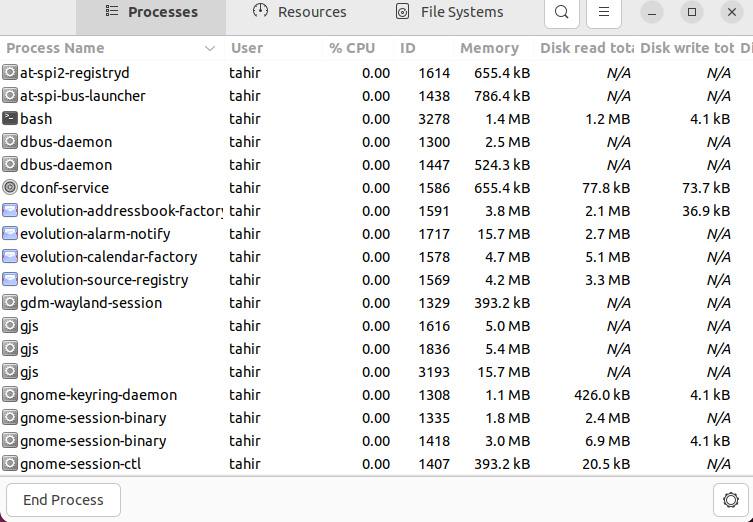Viewport: 753px width, 522px height.
Task: Select the bash process name
Action: (36, 119)
